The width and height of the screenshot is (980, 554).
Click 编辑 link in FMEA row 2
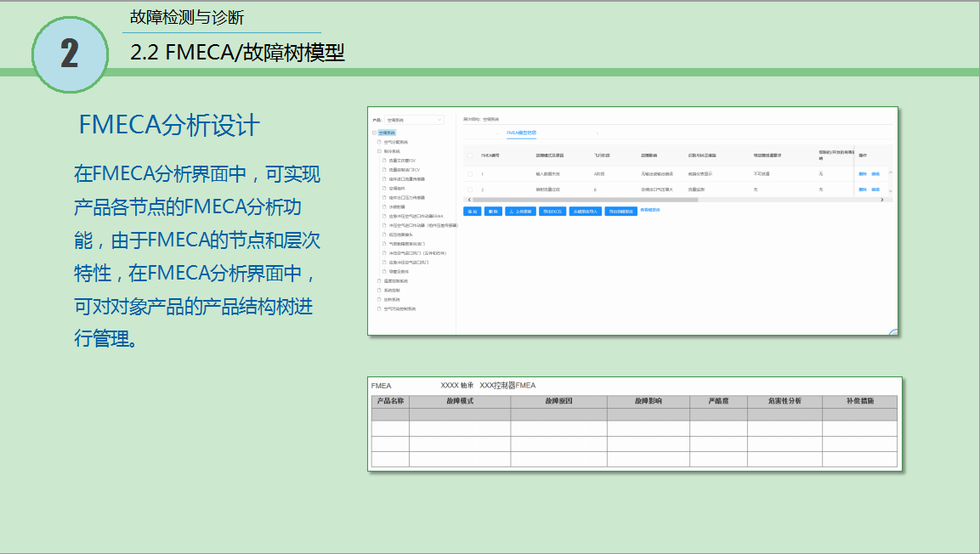[875, 189]
